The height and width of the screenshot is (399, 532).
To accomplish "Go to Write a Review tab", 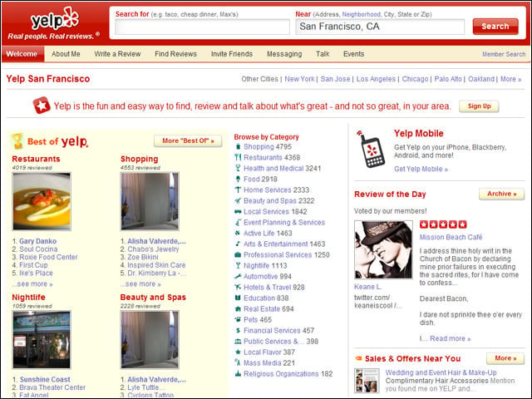I will 117,54.
